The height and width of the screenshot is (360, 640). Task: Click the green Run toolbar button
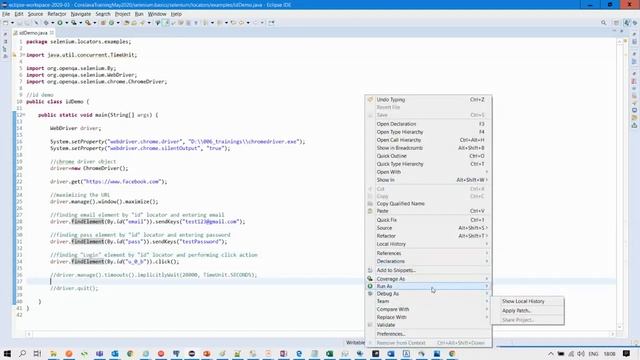tap(60, 23)
